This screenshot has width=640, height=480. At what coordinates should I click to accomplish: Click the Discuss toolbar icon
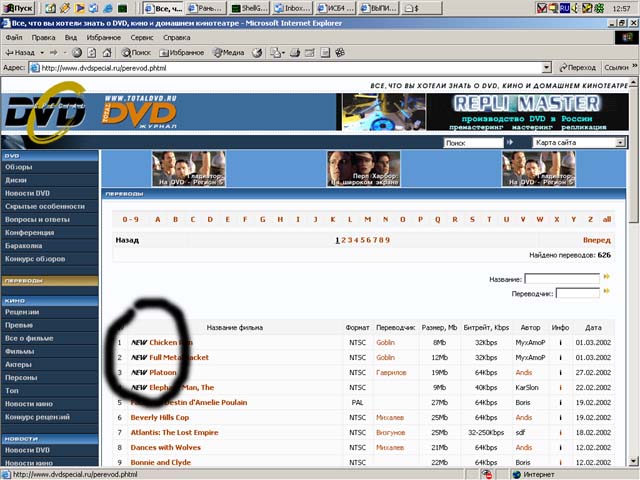tap(325, 52)
